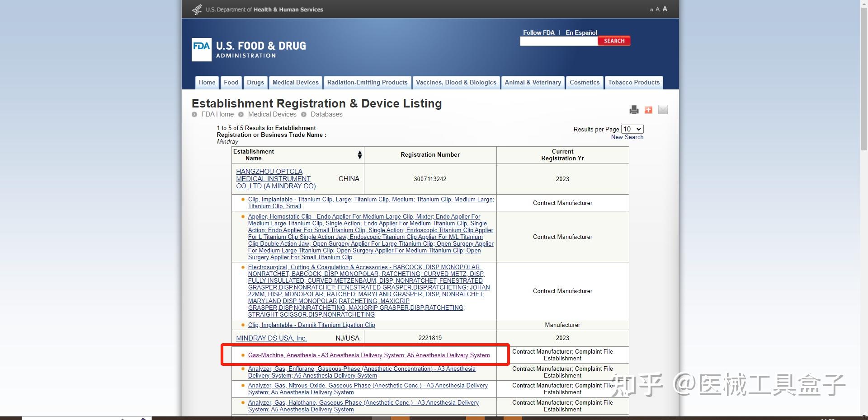This screenshot has width=868, height=420.
Task: Click the print page icon
Action: [x=634, y=110]
